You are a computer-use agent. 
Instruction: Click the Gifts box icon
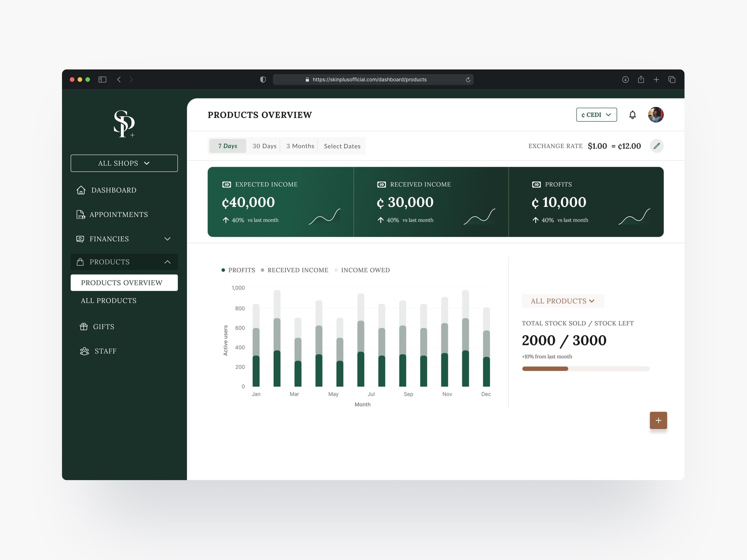click(84, 327)
